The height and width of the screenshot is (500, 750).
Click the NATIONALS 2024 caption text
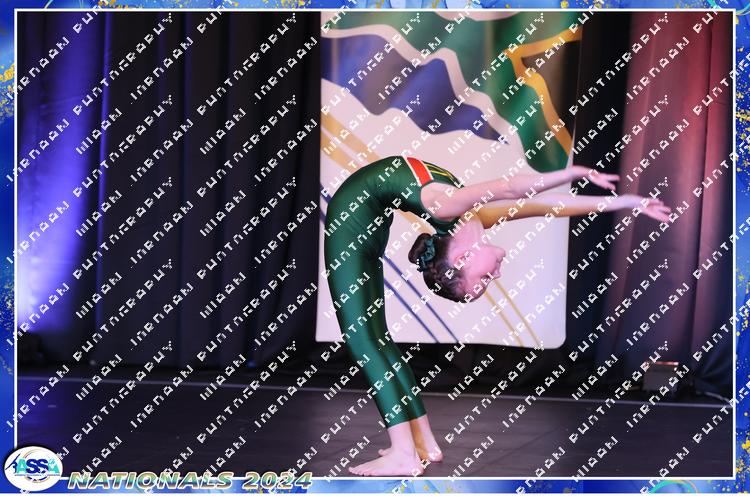(x=190, y=481)
